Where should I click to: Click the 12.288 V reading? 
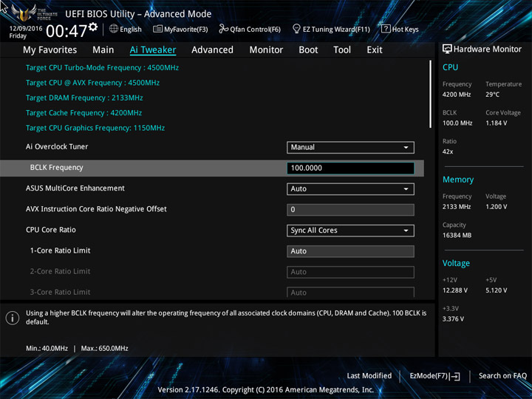[x=455, y=290]
